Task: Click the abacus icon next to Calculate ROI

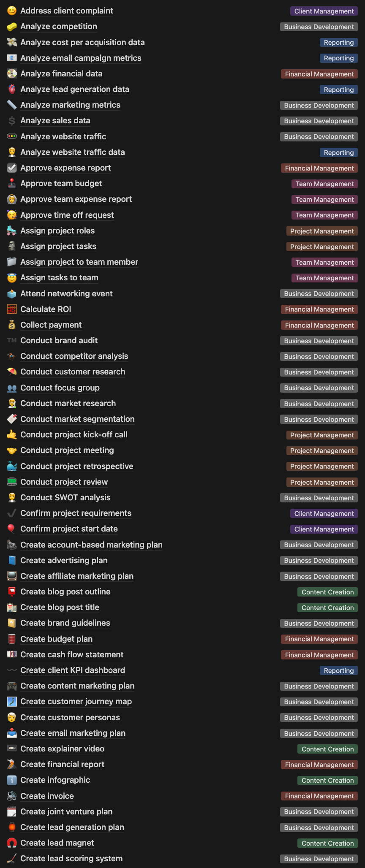Action: 12,309
